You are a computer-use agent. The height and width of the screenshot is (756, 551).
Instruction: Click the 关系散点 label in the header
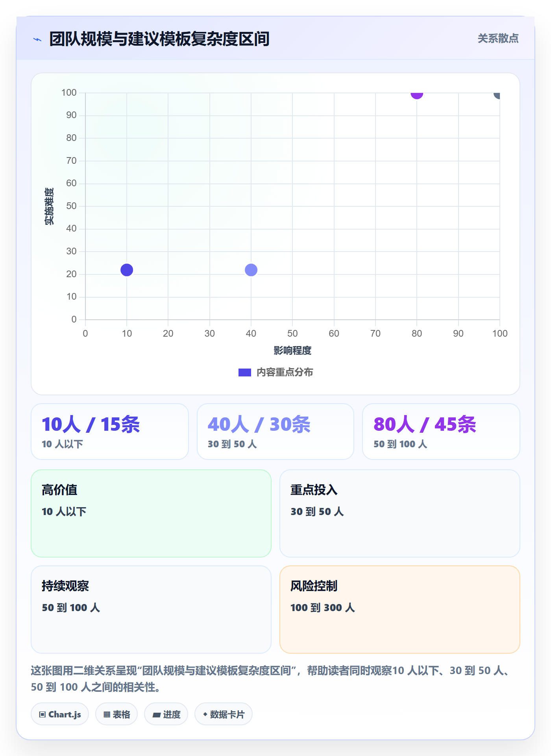498,39
